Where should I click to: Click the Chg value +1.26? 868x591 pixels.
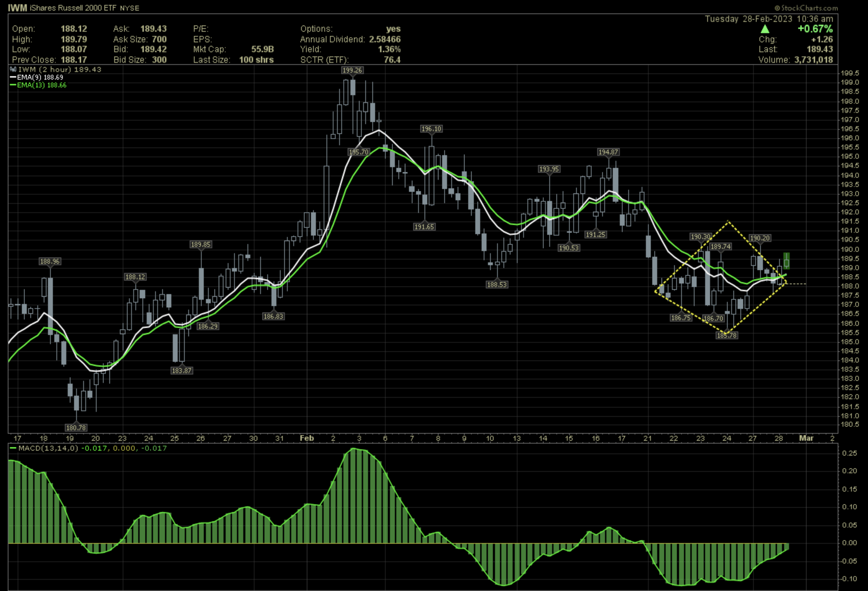click(x=822, y=39)
